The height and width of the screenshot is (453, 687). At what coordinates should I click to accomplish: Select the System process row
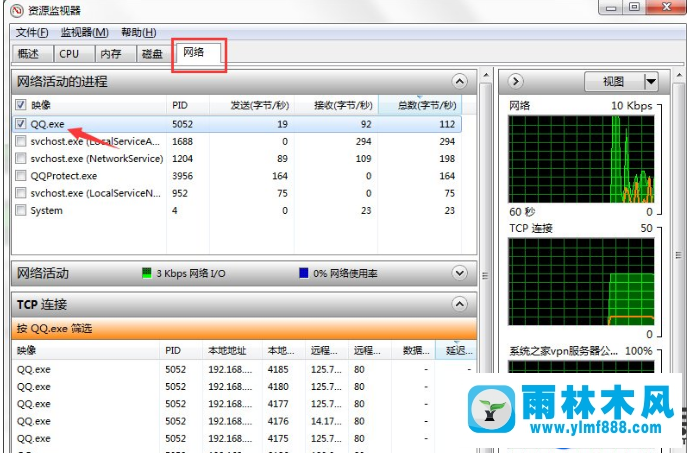[x=237, y=210]
